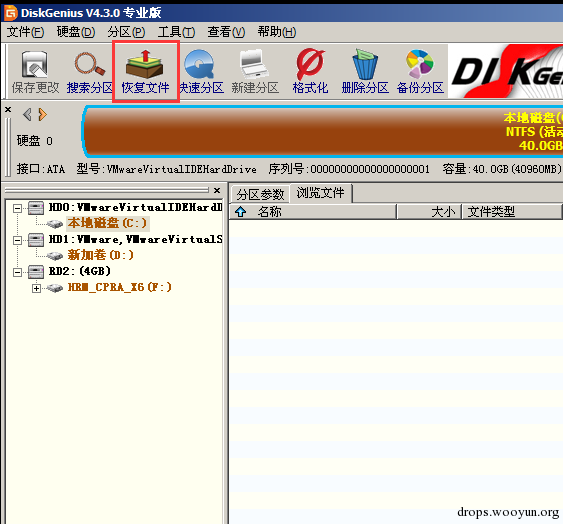The image size is (563, 524).
Task: Collapse the HD1 disk tree node
Action: click(17, 240)
